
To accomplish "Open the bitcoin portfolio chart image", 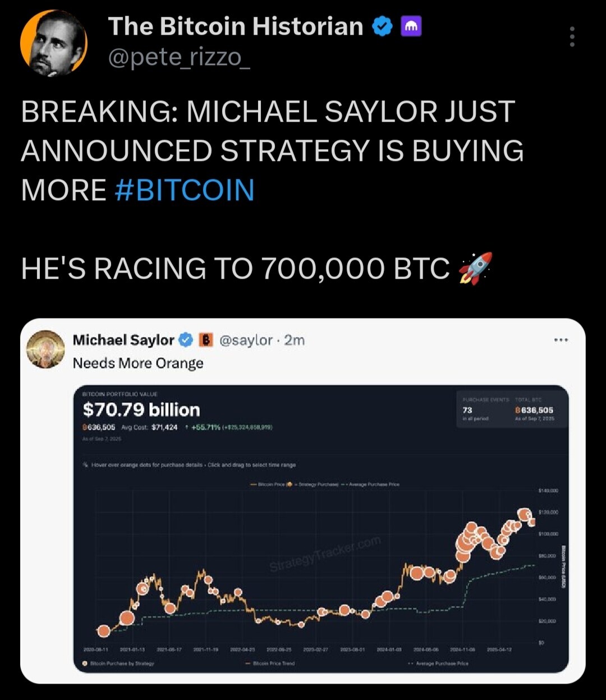I will tap(321, 529).
